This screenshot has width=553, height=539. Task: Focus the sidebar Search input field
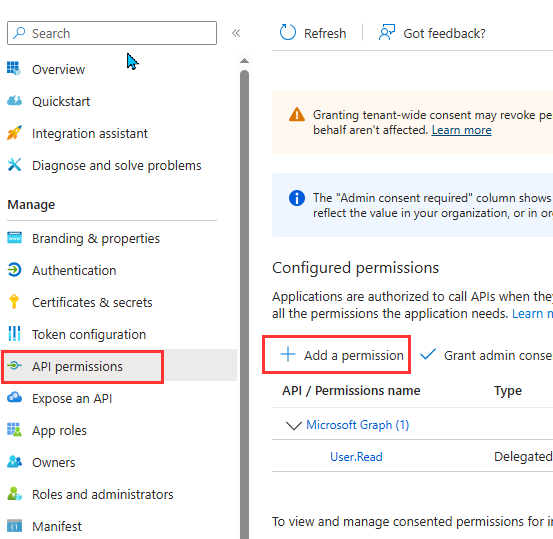[112, 33]
